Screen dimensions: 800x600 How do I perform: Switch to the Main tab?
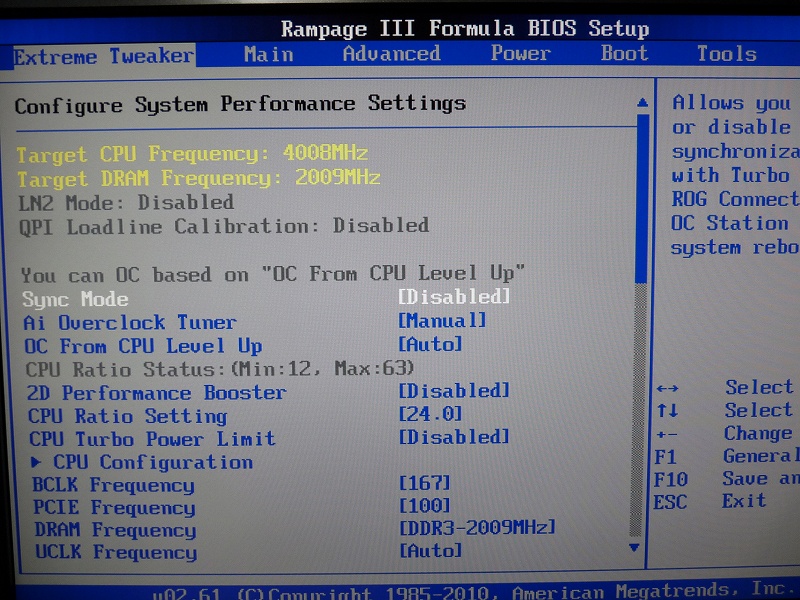click(269, 54)
